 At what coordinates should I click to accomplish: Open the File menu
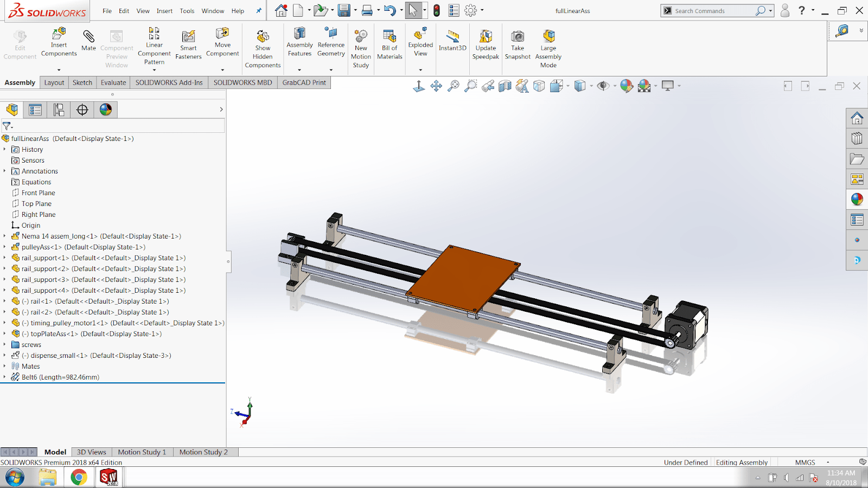point(107,11)
